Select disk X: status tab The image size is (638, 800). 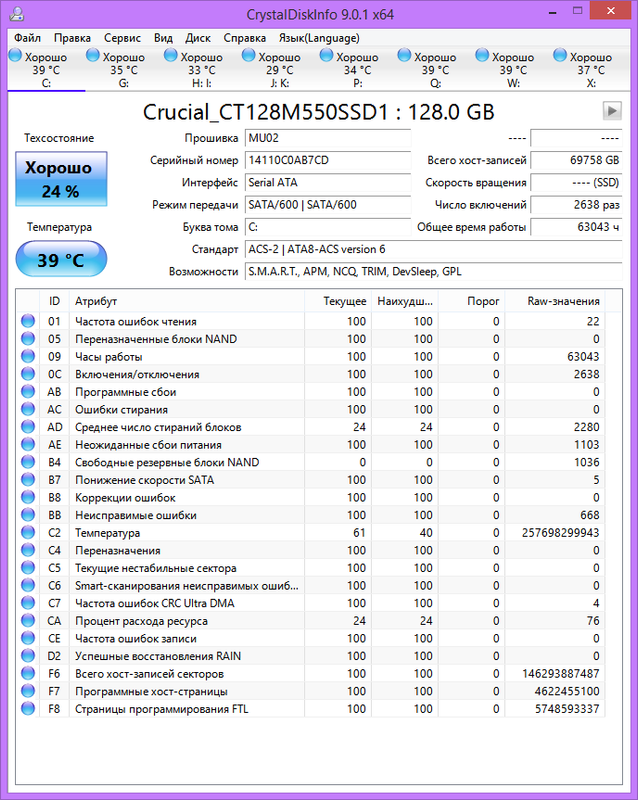pyautogui.click(x=591, y=69)
